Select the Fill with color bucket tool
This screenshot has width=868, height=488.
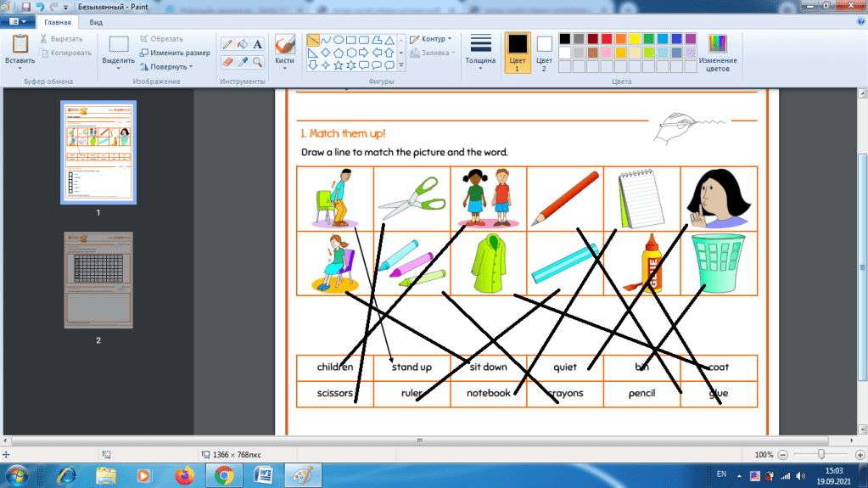243,44
